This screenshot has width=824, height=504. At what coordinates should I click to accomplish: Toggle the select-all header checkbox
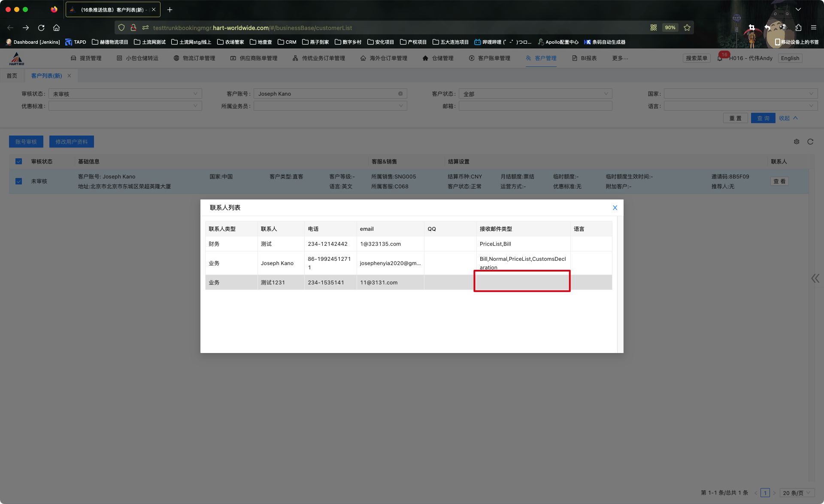pyautogui.click(x=18, y=161)
